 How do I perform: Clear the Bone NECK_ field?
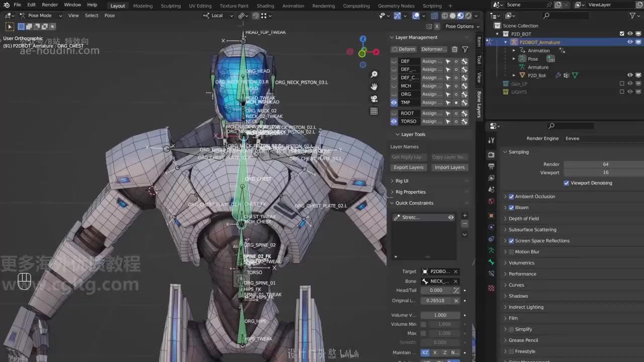[456, 281]
